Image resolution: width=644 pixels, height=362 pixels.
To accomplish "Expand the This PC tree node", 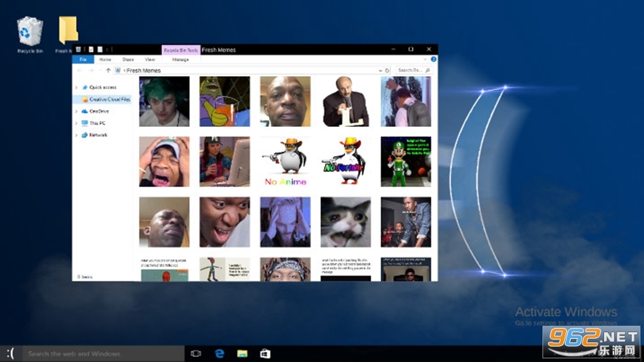I will pos(77,123).
